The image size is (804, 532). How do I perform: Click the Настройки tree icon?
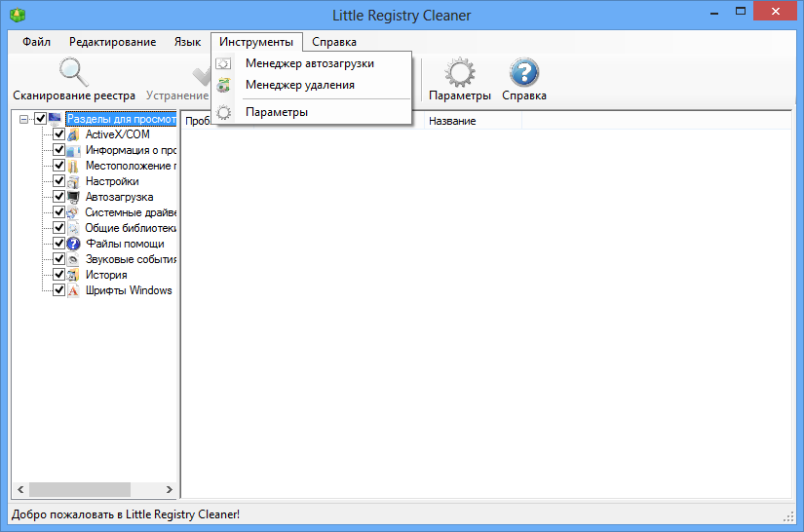coord(73,181)
